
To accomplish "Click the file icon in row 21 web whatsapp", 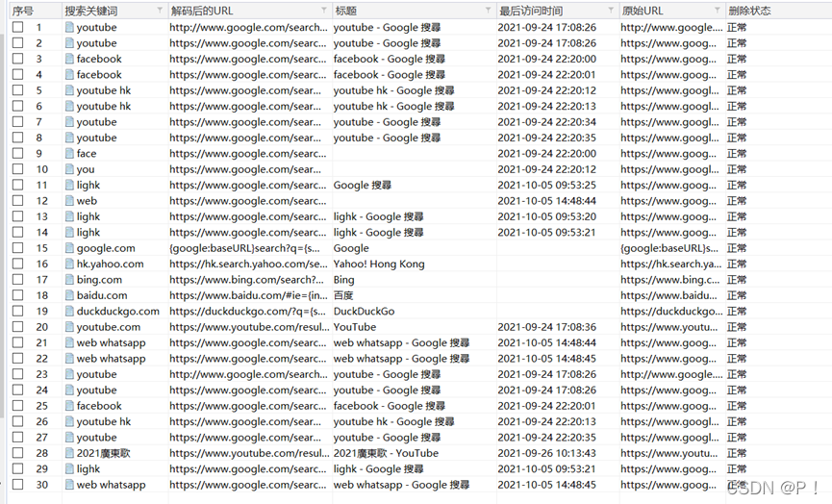I will point(69,342).
